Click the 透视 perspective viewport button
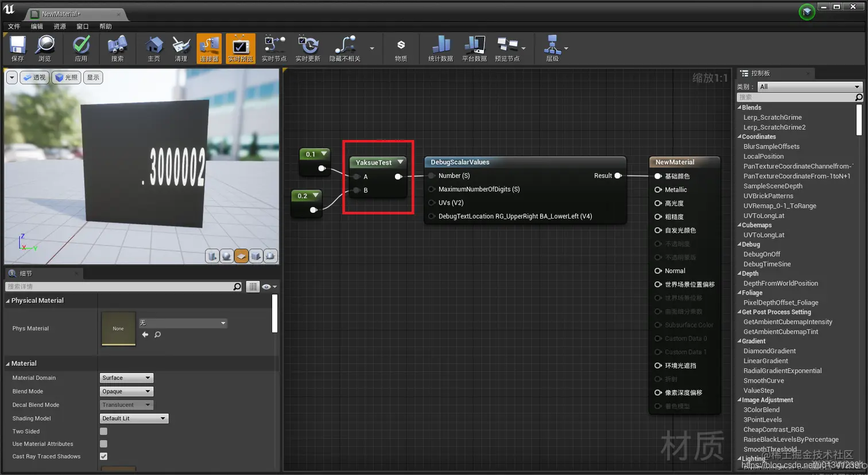868x475 pixels. pyautogui.click(x=34, y=77)
